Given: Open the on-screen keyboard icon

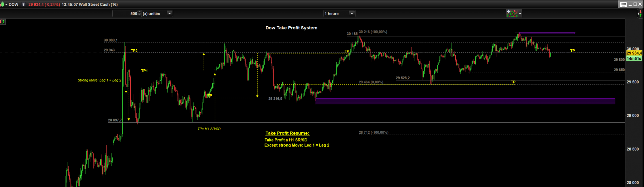Looking at the screenshot, I should coord(623,4).
